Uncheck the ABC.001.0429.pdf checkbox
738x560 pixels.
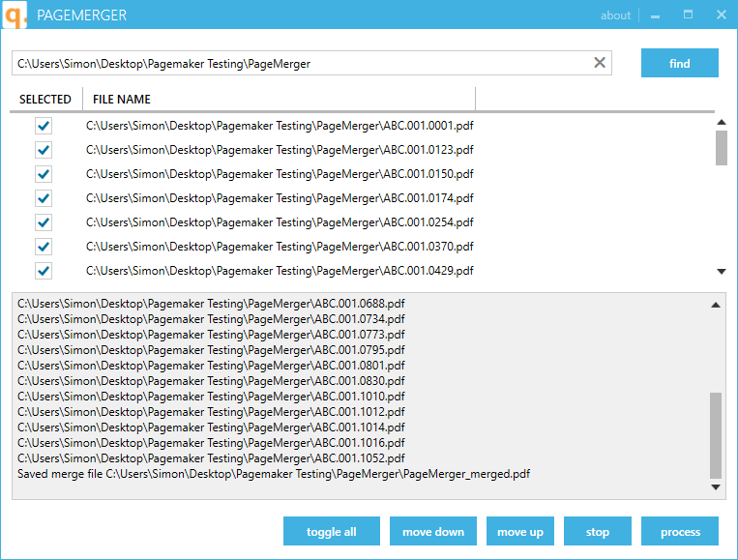tap(44, 271)
